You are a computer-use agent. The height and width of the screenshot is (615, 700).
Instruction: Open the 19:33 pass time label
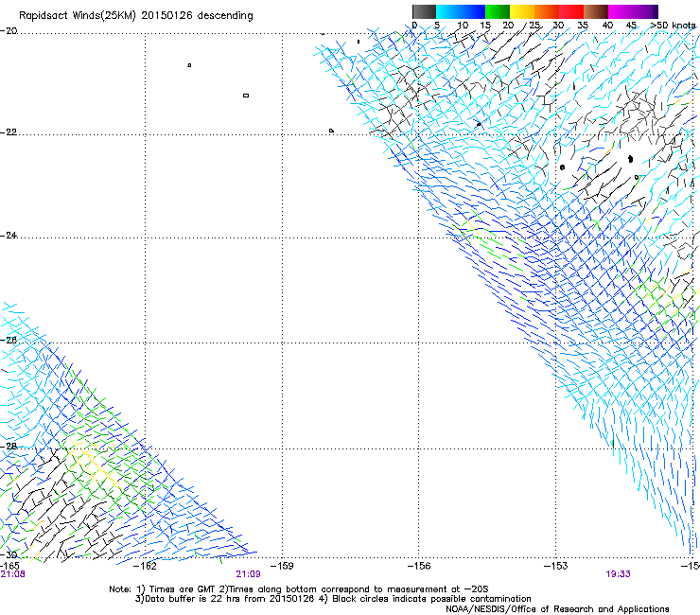coord(619,574)
